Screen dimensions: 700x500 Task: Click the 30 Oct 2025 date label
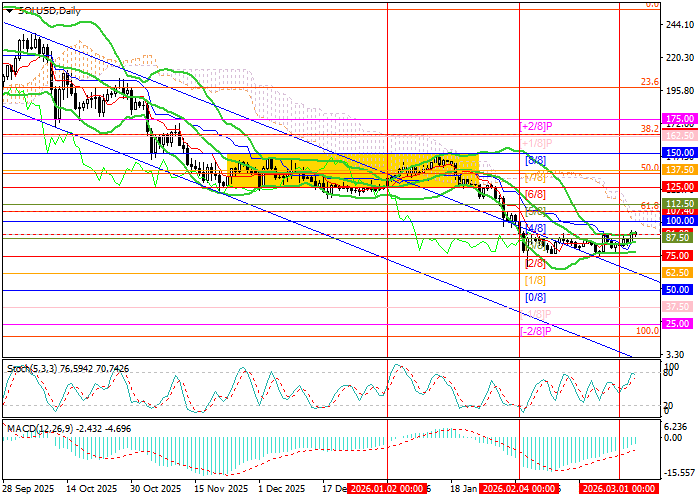point(156,488)
